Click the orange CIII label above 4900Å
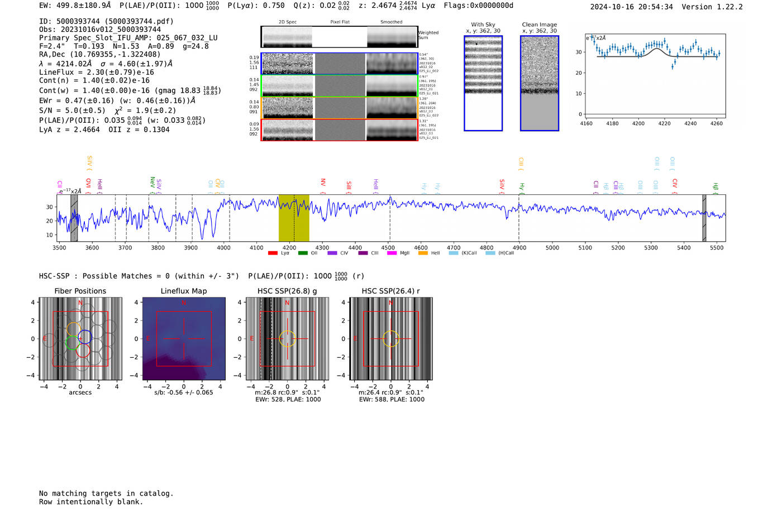The image size is (782, 532). click(521, 163)
